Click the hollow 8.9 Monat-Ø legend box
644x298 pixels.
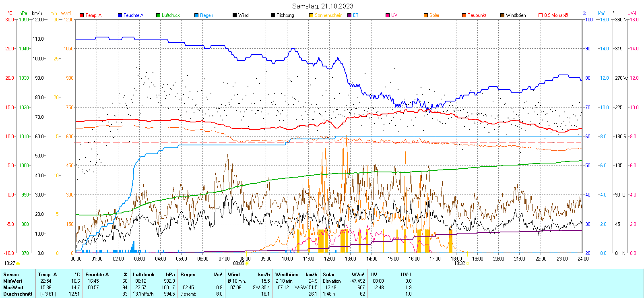[x=541, y=15]
